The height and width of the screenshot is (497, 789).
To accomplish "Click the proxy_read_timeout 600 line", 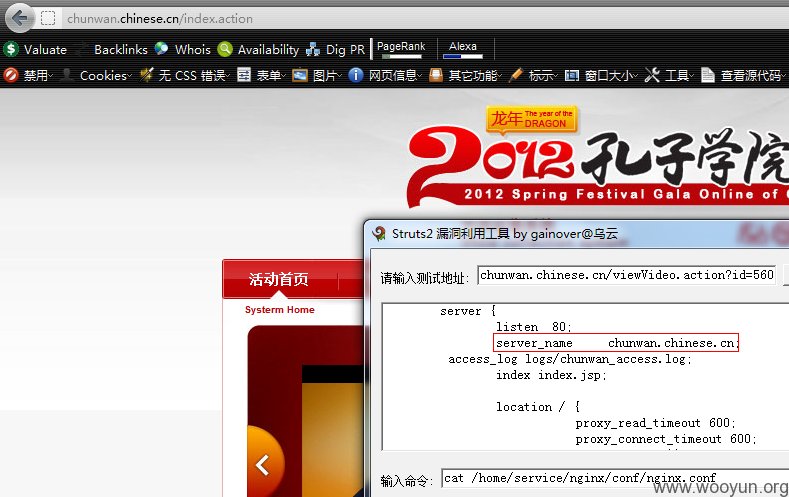I will coord(656,423).
